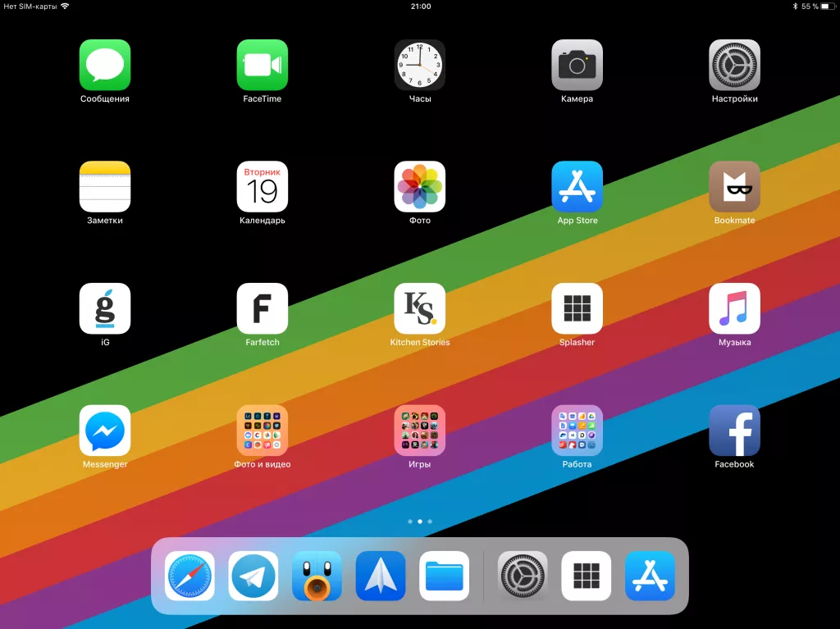Image resolution: width=840 pixels, height=629 pixels.
Task: Open the 'Работа' folder
Action: click(577, 430)
